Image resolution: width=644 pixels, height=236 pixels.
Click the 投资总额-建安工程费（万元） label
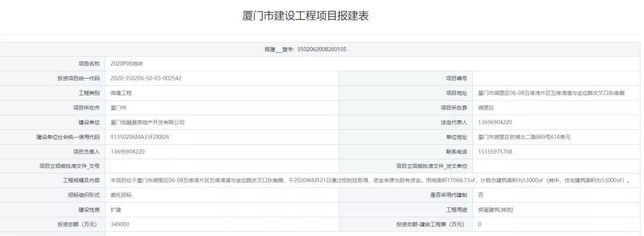(x=432, y=225)
